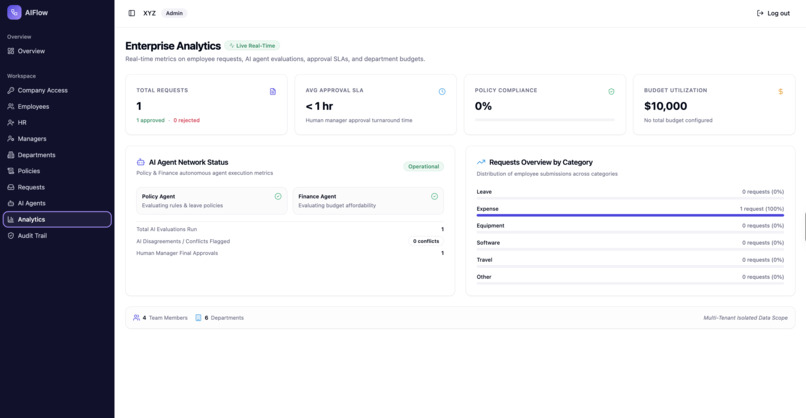This screenshot has width=806, height=418.
Task: Click the Equipment category label
Action: click(x=490, y=226)
